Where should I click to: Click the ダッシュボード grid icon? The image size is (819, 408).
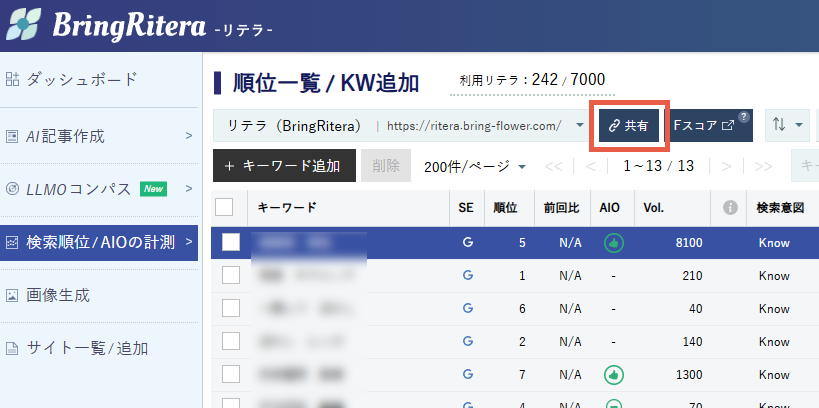click(12, 79)
